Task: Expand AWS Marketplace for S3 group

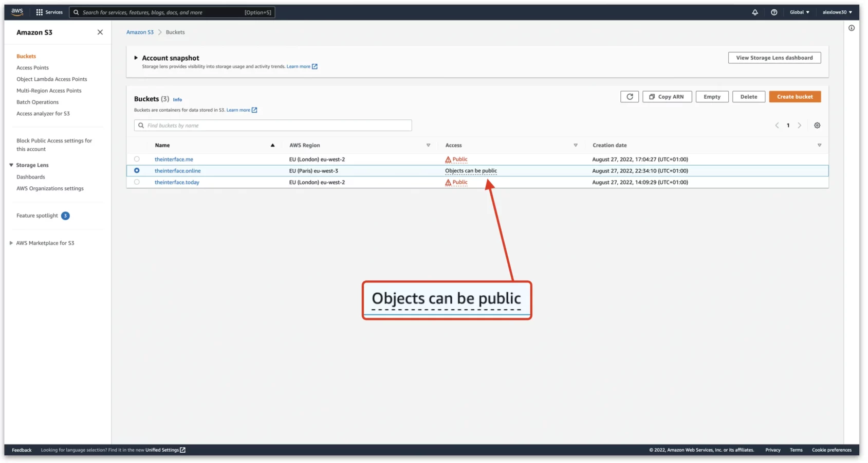Action: pyautogui.click(x=11, y=243)
